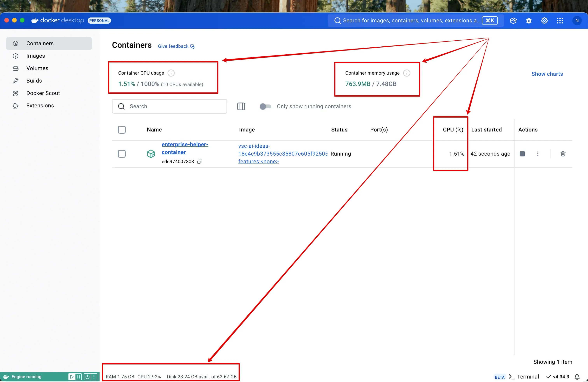Image resolution: width=588 pixels, height=382 pixels.
Task: Check the select-all containers checkbox
Action: [x=122, y=130]
